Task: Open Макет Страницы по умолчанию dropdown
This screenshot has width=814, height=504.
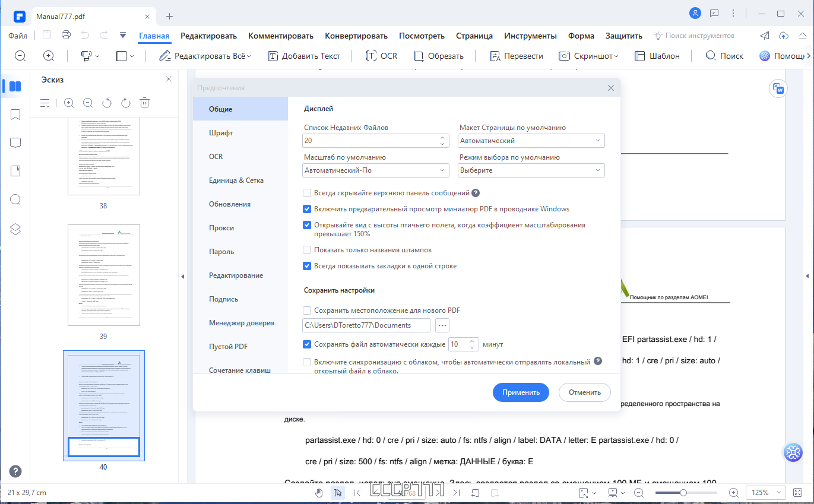Action: point(531,141)
